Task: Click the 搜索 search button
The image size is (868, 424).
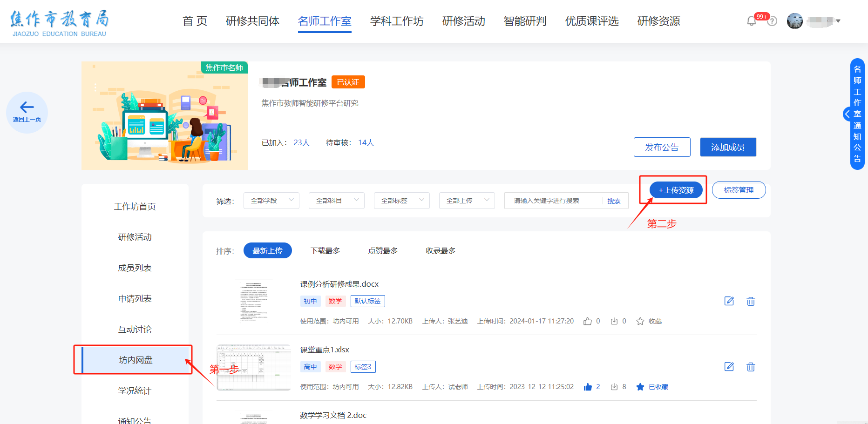Action: pos(614,201)
